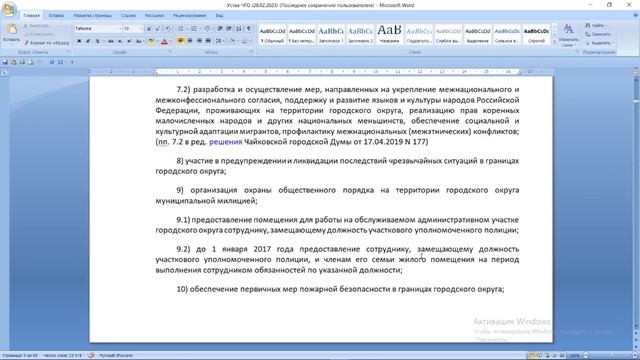Viewport: 640px width, 360px height.
Task: Apply the red font color
Action: [164, 41]
